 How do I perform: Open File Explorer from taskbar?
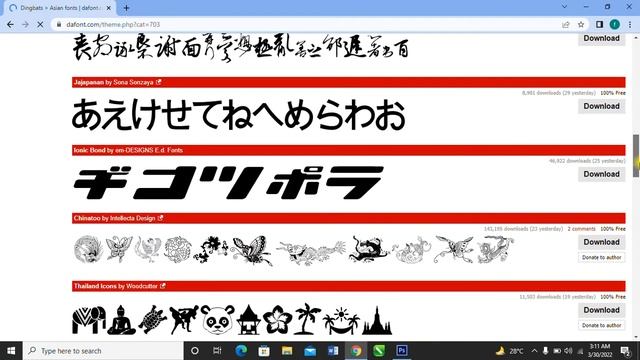click(x=287, y=351)
